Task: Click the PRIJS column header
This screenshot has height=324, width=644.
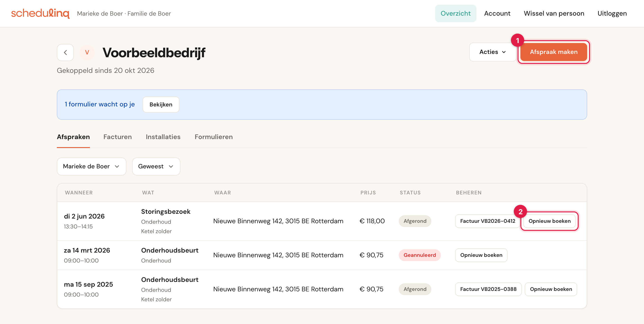Action: (368, 193)
